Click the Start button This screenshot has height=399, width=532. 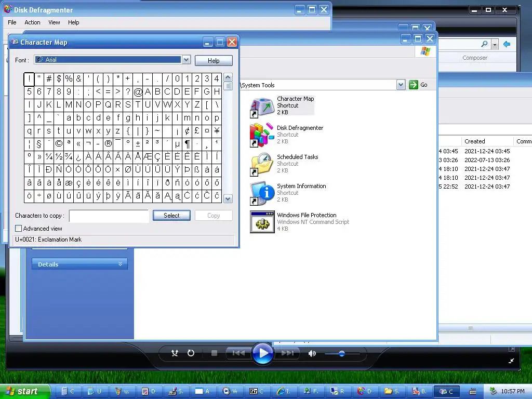tap(24, 391)
